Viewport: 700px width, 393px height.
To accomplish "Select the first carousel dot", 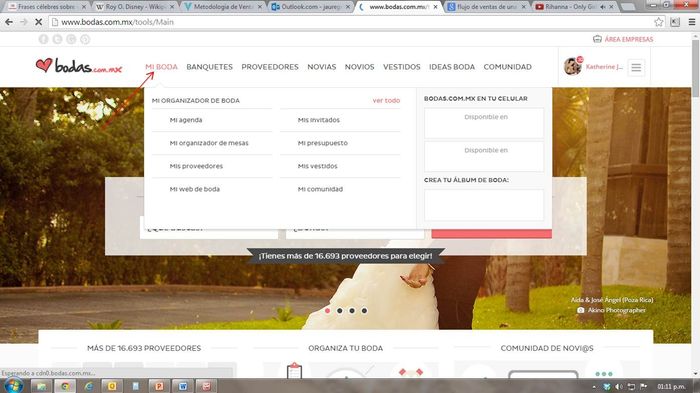I will coord(327,310).
